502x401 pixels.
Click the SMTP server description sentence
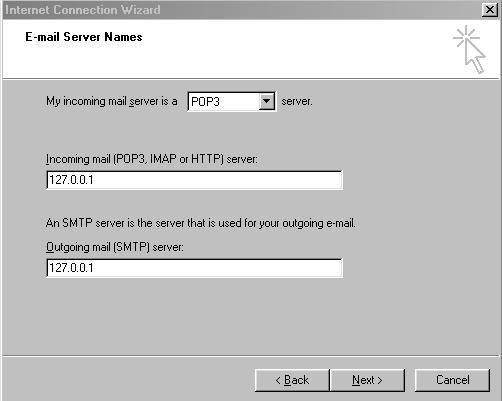pyautogui.click(x=201, y=223)
